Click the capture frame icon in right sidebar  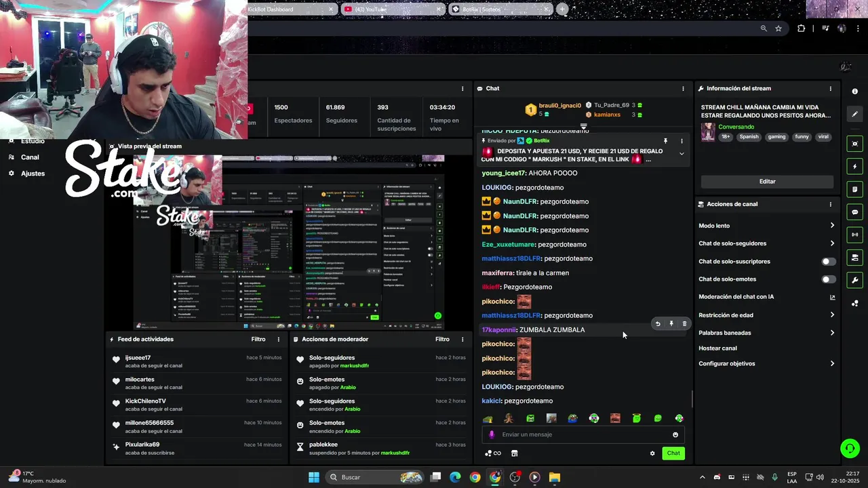pos(855,144)
